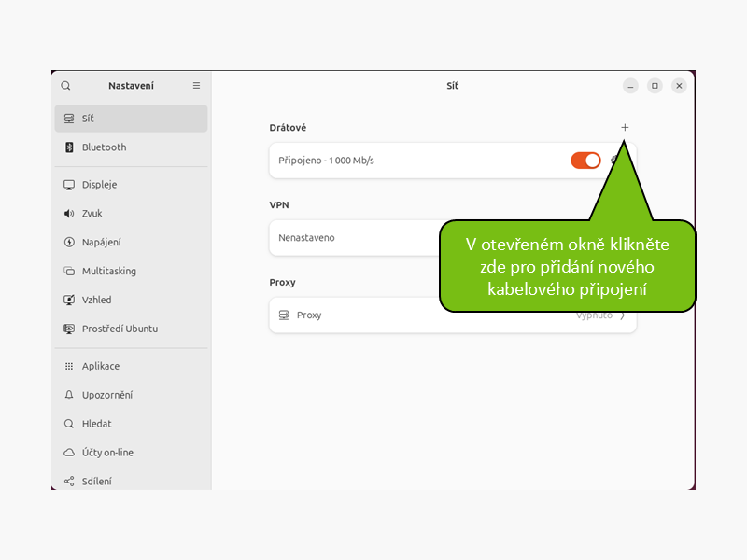Viewport: 747px width, 560px height.
Task: Select Síť in the settings sidebar
Action: click(131, 119)
